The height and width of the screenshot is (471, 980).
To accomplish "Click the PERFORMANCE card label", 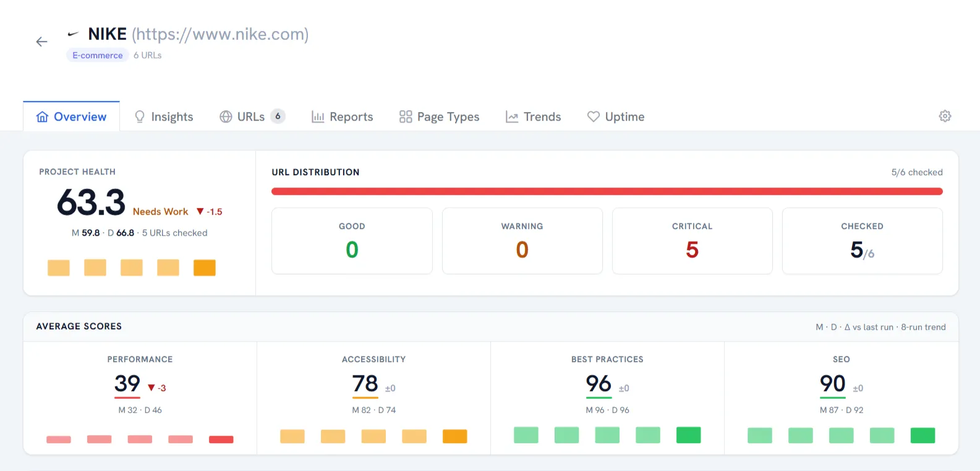I will (140, 359).
